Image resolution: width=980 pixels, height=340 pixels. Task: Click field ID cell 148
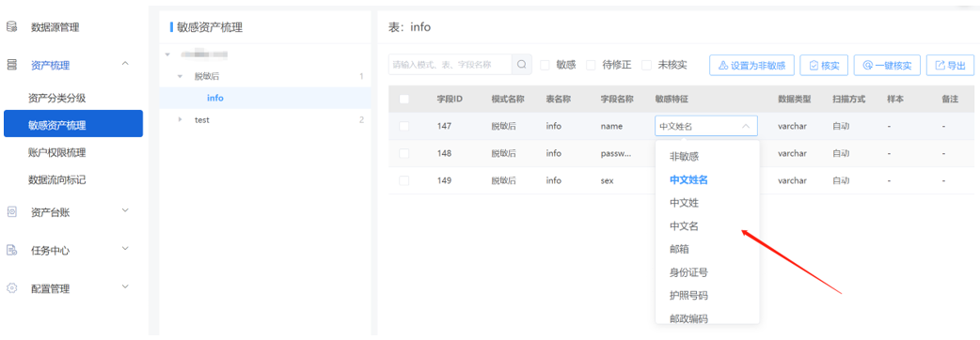click(x=444, y=153)
